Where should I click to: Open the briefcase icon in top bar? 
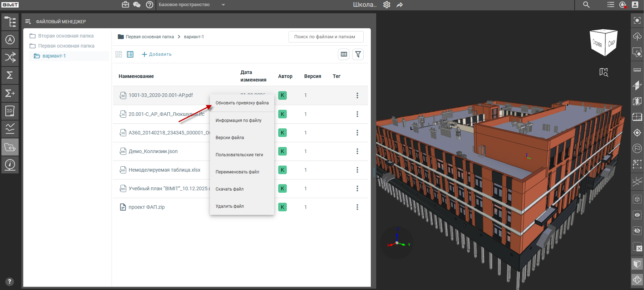tap(126, 5)
